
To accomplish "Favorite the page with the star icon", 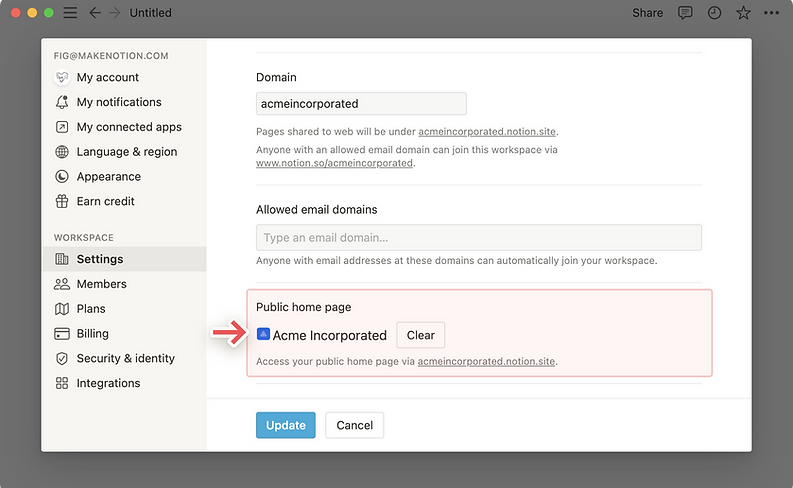I will (743, 13).
